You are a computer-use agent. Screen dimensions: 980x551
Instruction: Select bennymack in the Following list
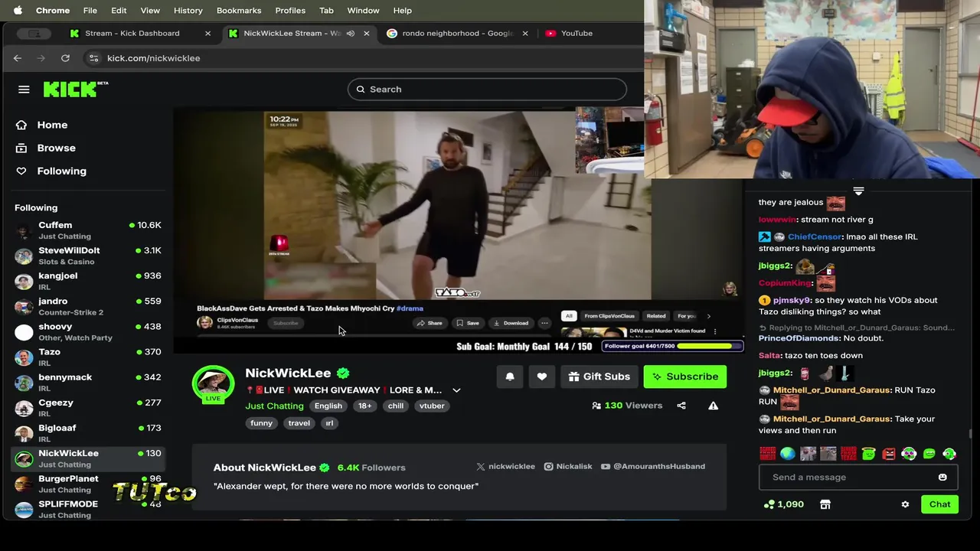coord(88,382)
